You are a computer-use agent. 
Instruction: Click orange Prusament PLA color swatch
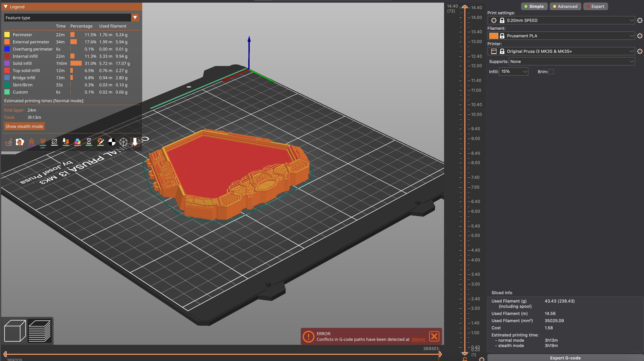(x=493, y=36)
